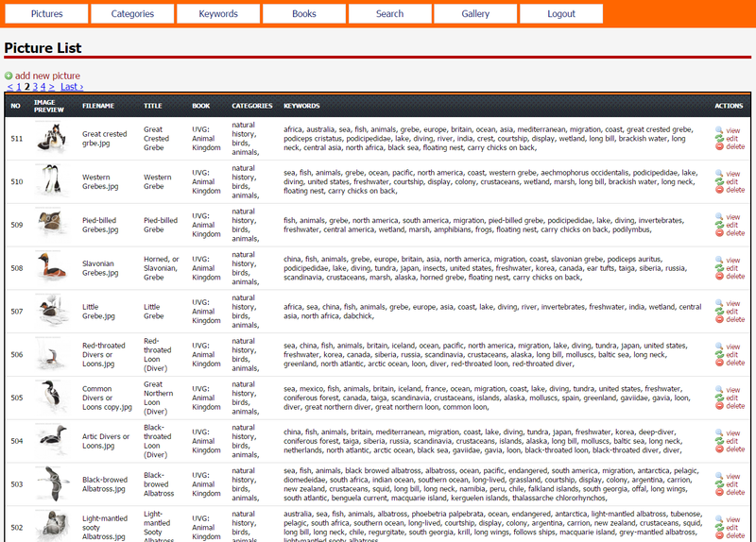This screenshot has width=756, height=542.
Task: Click view icon for Slavonian Grebe row
Action: click(x=719, y=260)
